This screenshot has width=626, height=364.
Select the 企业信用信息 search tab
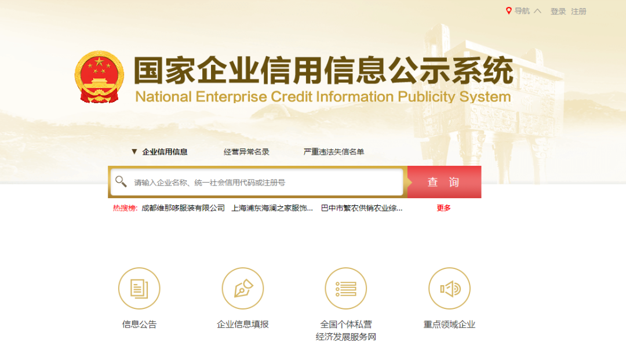(x=165, y=152)
